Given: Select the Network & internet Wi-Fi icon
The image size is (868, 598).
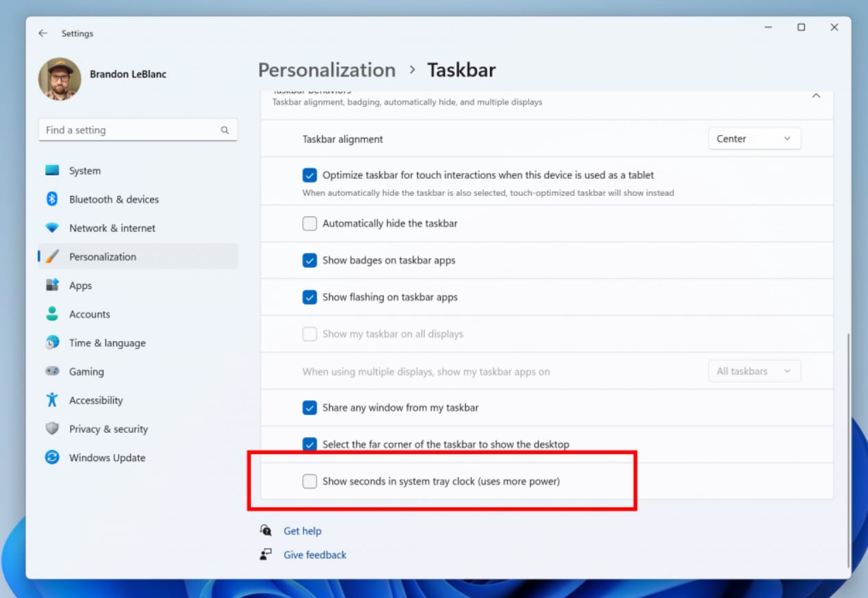Looking at the screenshot, I should click(52, 228).
